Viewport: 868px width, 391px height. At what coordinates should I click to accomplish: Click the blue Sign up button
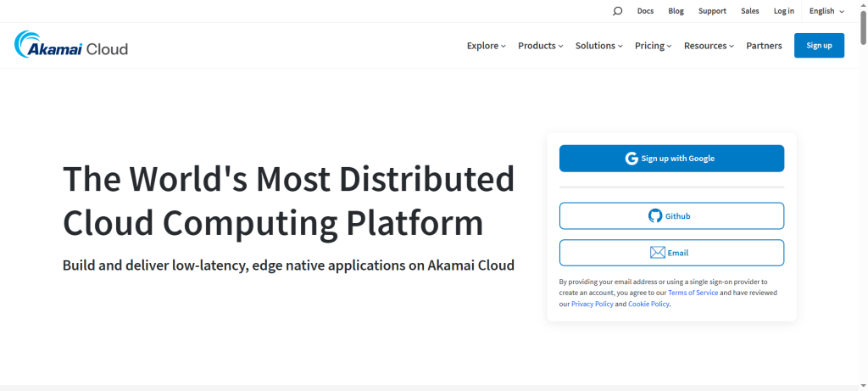click(820, 46)
